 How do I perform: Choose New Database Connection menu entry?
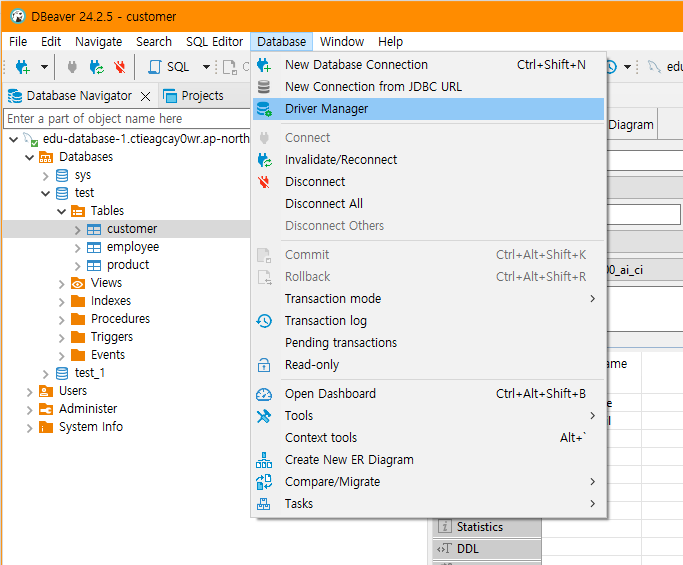(428, 65)
